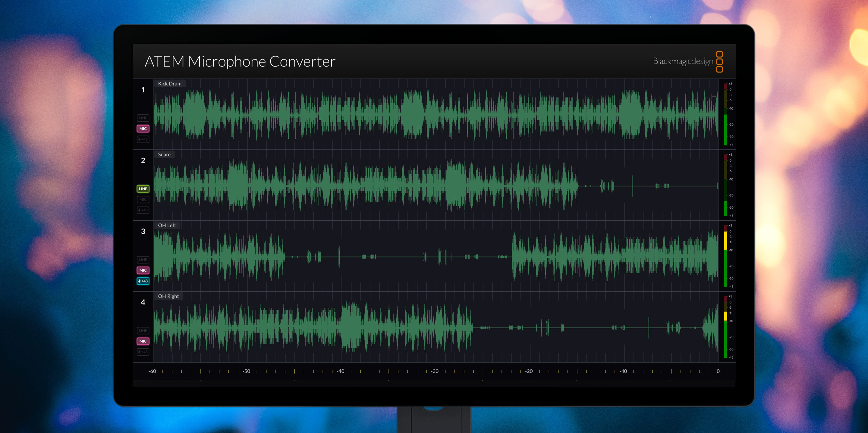The height and width of the screenshot is (433, 868).
Task: Select MIC input on the Snare channel
Action: click(143, 199)
